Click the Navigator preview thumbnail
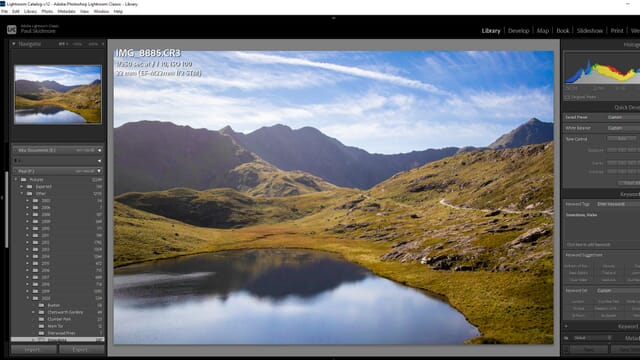 click(x=58, y=94)
